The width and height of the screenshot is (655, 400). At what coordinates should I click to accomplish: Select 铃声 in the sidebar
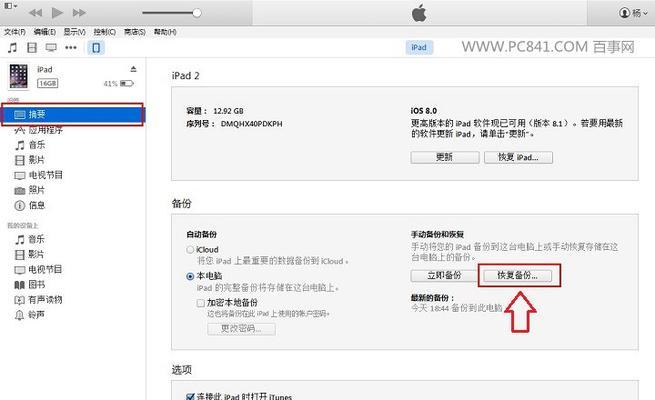coord(37,314)
